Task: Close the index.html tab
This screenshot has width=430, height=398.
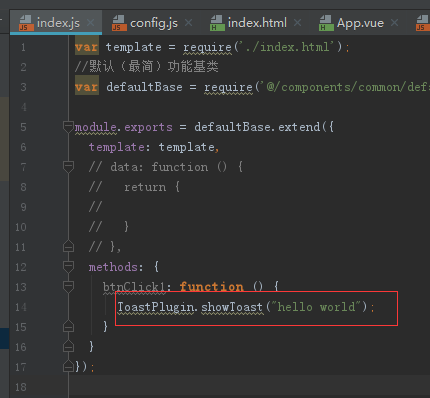Action: point(297,23)
